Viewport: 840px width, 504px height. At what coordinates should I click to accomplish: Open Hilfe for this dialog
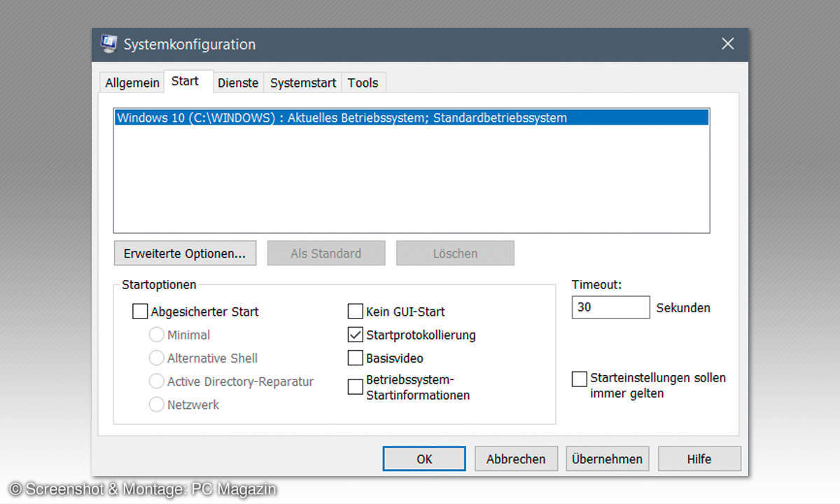coord(699,459)
